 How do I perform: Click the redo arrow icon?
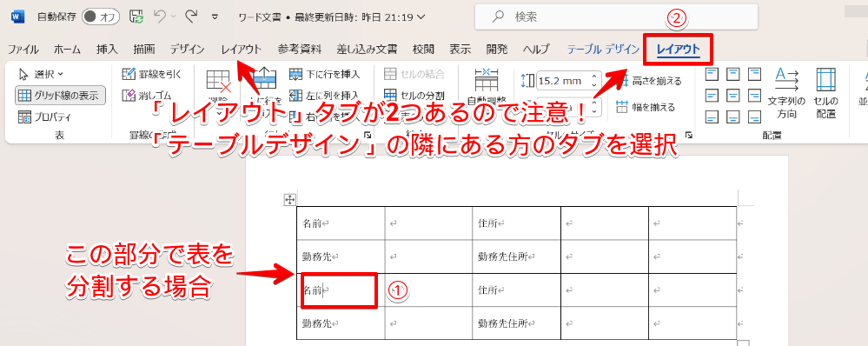tap(191, 17)
